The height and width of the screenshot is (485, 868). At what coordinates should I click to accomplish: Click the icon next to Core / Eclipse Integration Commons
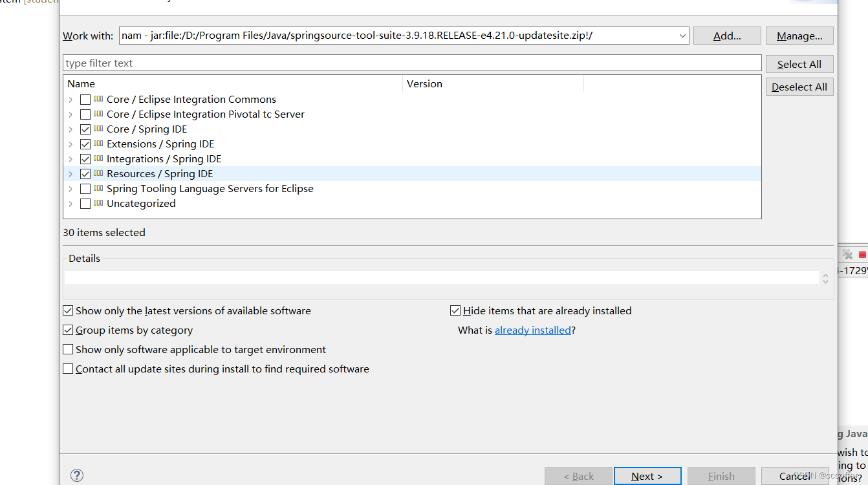(97, 99)
